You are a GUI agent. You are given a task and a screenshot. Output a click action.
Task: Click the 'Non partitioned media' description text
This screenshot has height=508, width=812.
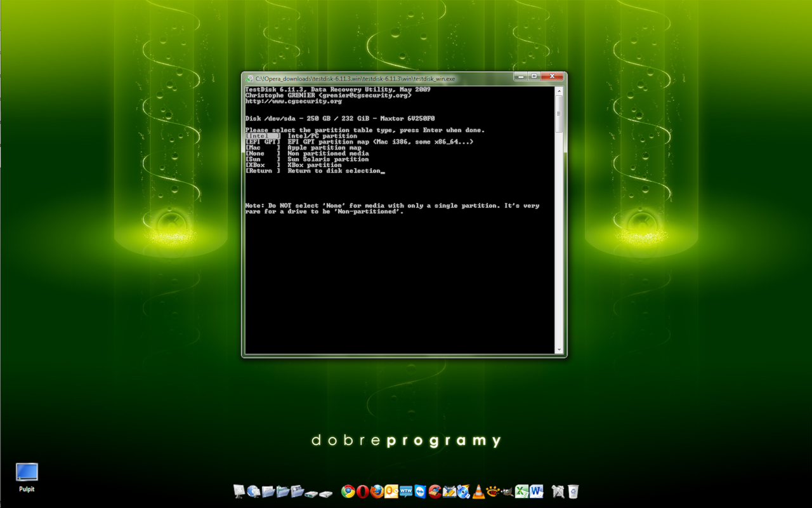(x=328, y=154)
